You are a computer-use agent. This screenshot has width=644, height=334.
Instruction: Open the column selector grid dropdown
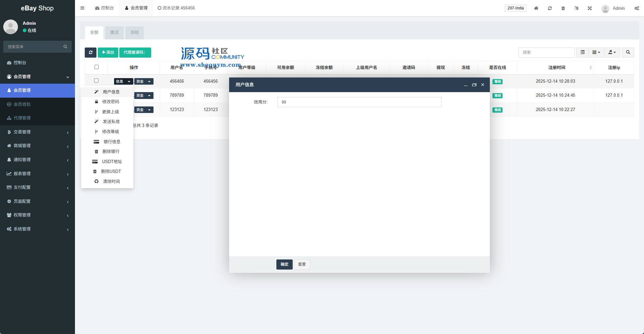point(596,52)
